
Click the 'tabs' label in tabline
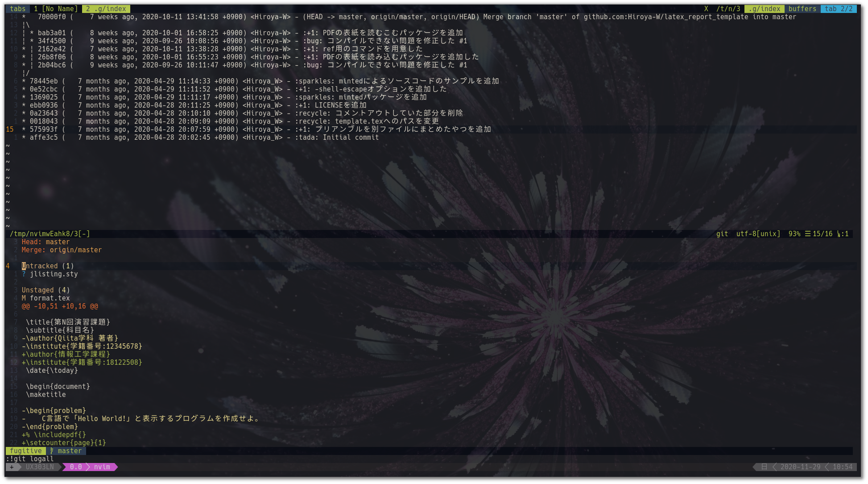pyautogui.click(x=17, y=9)
